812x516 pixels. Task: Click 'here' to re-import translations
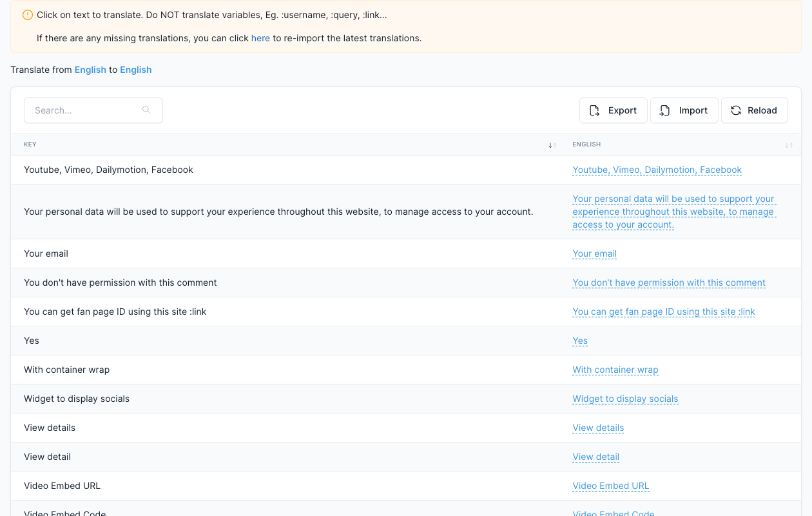260,38
